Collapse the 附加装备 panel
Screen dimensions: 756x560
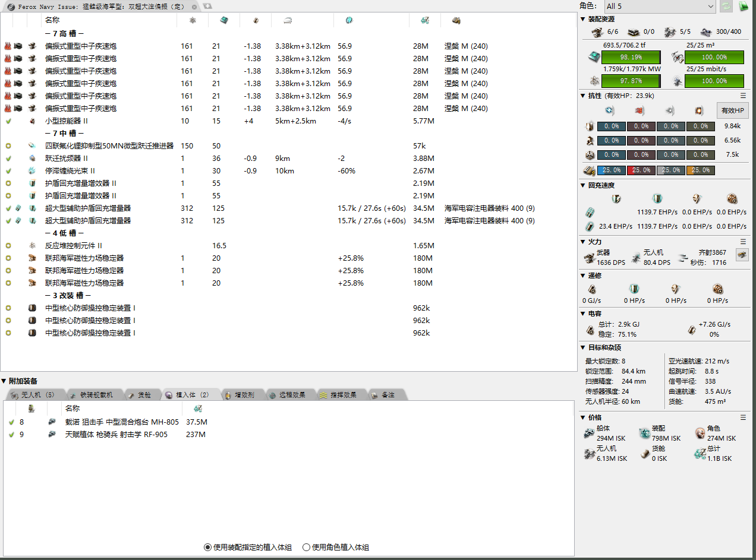click(4, 381)
